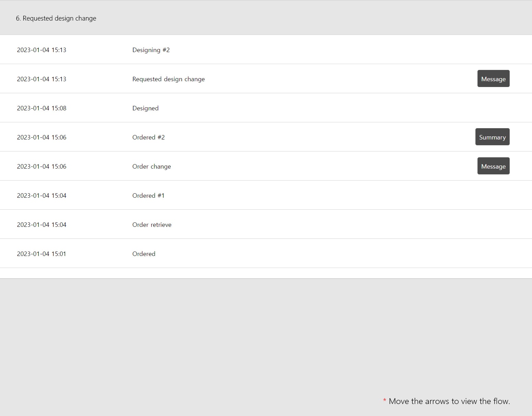Image resolution: width=532 pixels, height=416 pixels.
Task: Select the Ordered #1 status entry
Action: (x=149, y=196)
